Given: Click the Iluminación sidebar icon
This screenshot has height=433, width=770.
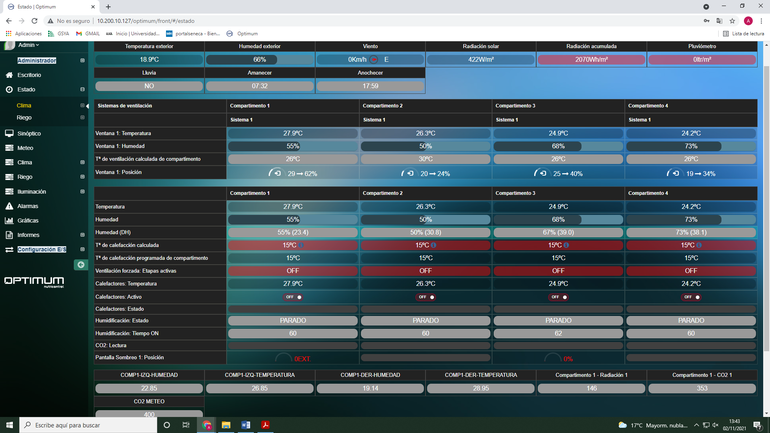Looking at the screenshot, I should coord(9,191).
